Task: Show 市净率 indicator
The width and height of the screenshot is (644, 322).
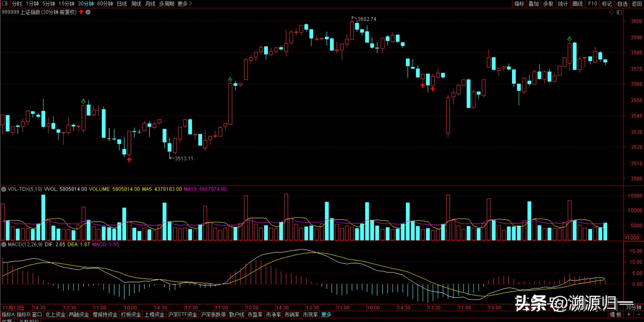Action: tap(274, 315)
